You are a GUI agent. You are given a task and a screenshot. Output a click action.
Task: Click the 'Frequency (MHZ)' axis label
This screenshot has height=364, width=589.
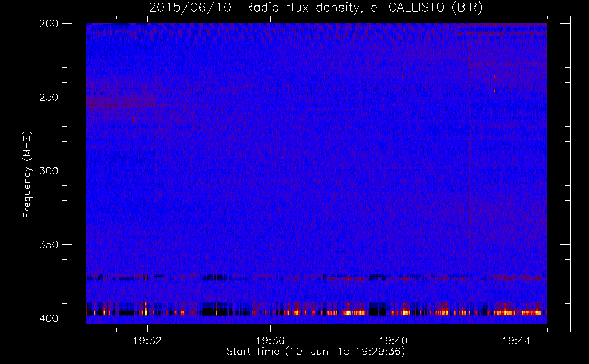(27, 174)
